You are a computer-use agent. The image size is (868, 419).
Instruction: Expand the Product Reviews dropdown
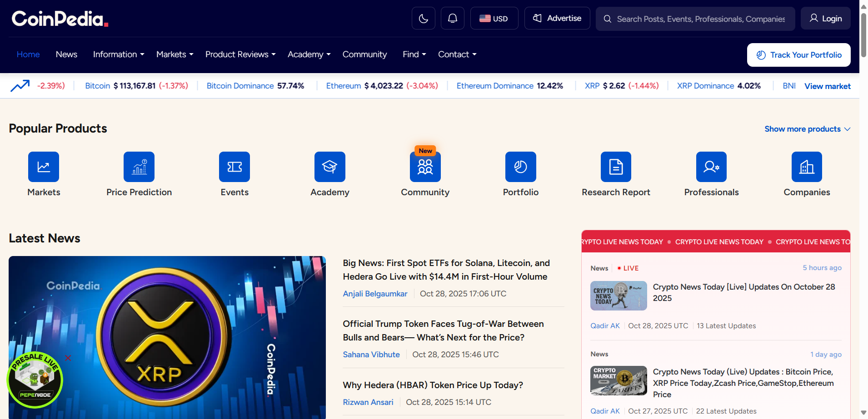click(x=240, y=54)
